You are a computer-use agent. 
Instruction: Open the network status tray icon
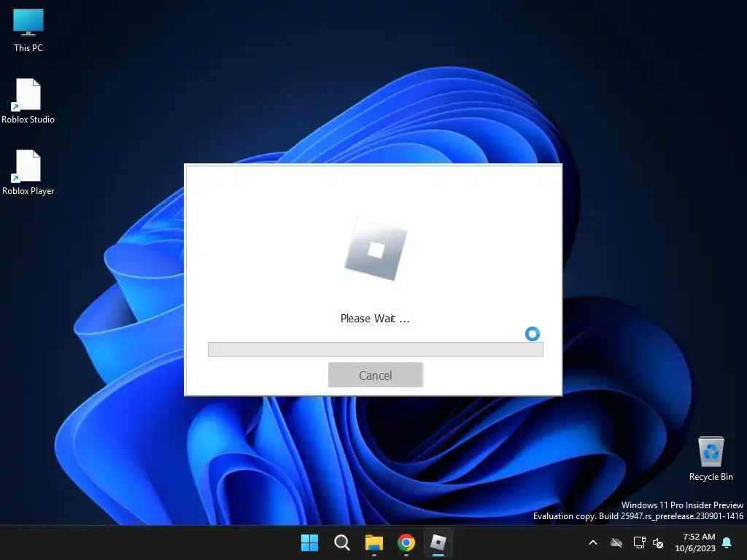point(639,542)
